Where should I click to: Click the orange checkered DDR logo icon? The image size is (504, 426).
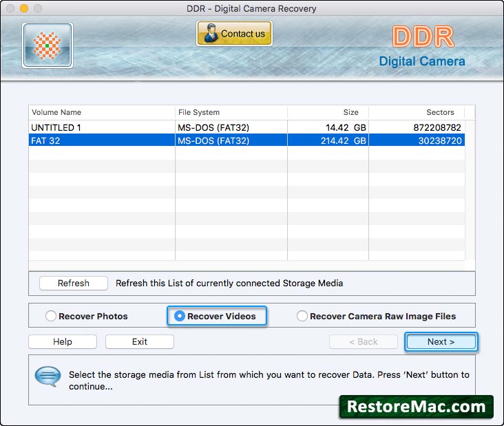pyautogui.click(x=48, y=45)
